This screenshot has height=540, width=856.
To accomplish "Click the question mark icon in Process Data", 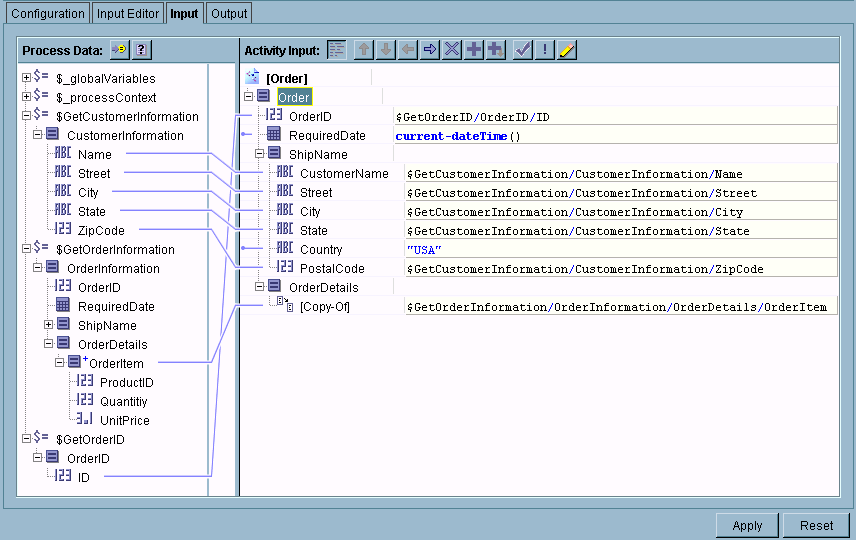I will coord(142,50).
